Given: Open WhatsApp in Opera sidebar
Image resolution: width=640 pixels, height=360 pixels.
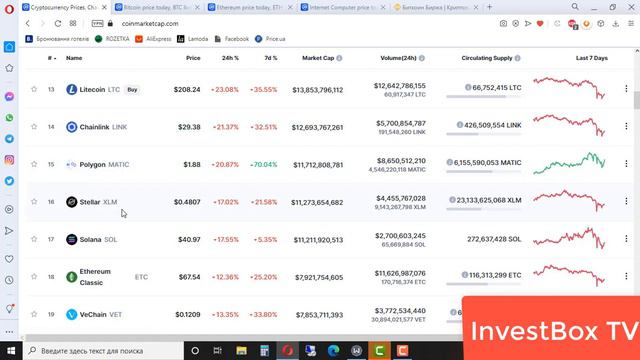Looking at the screenshot, I should [x=9, y=118].
